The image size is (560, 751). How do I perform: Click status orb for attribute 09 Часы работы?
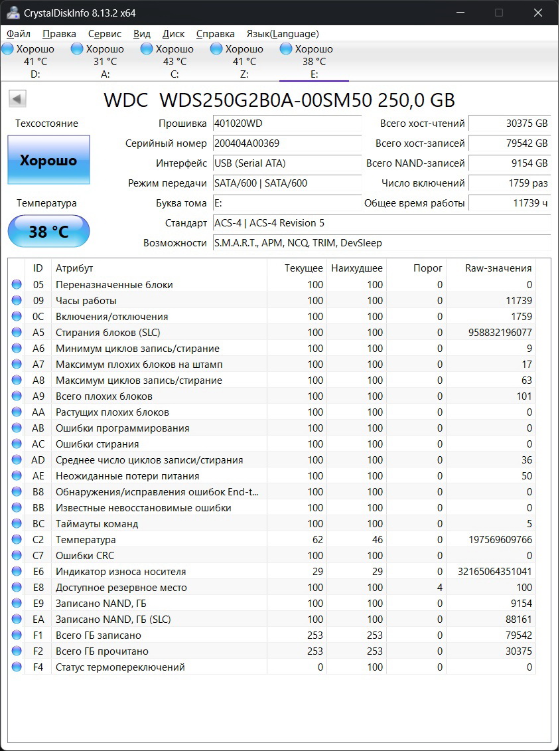tap(17, 301)
